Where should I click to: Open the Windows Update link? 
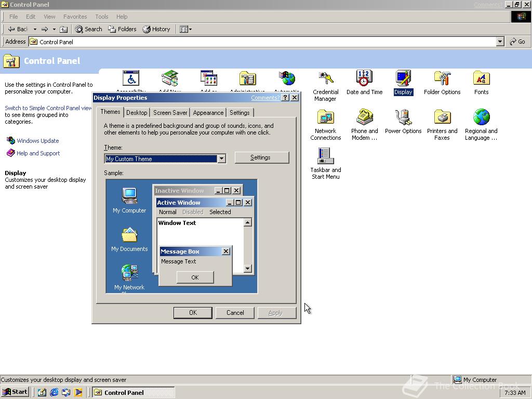37,141
